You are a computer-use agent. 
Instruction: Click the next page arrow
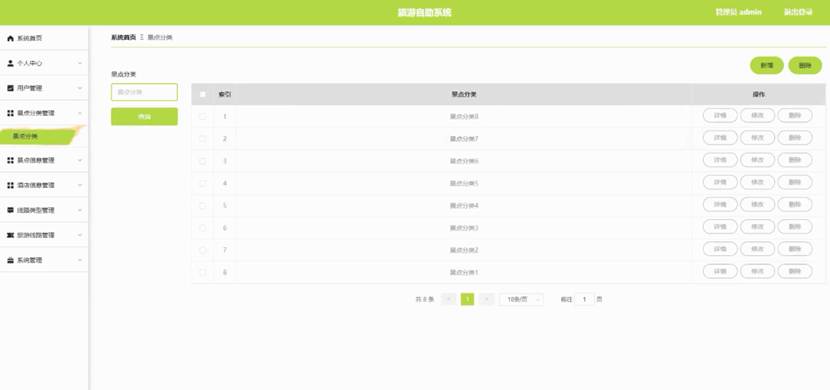coord(486,300)
